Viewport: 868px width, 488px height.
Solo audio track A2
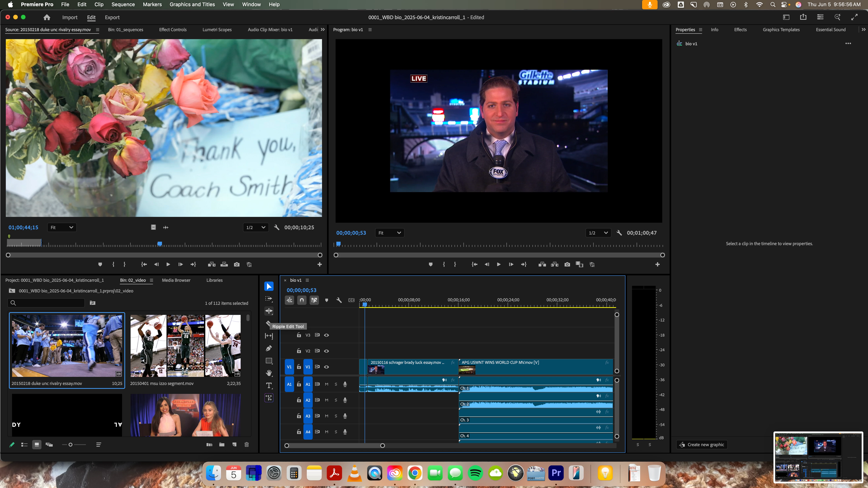click(336, 400)
